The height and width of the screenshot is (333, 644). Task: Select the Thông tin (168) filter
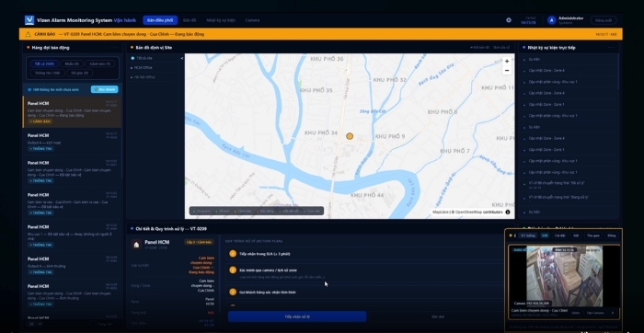coord(47,73)
